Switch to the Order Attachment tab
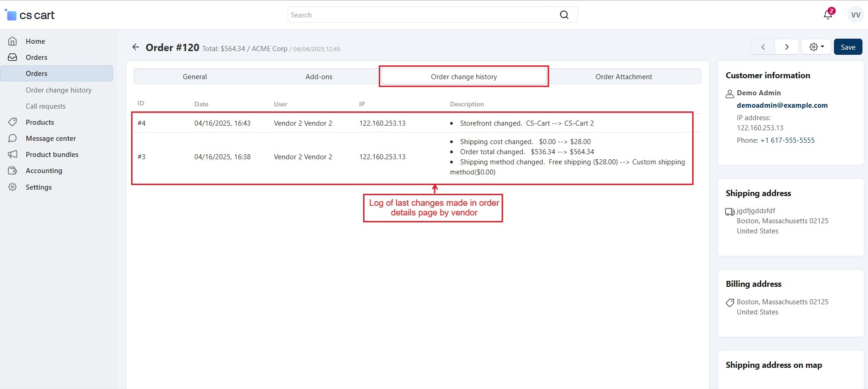The height and width of the screenshot is (389, 868). [x=624, y=76]
